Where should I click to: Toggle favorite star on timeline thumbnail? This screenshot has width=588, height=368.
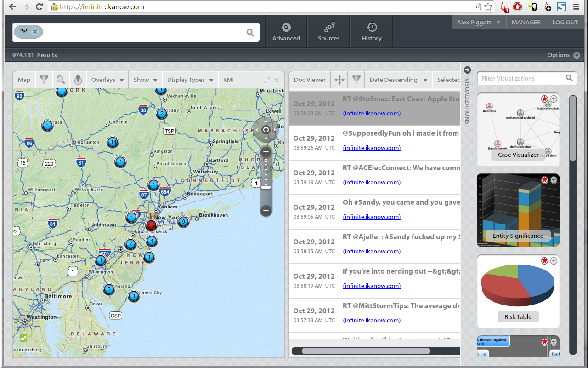[x=545, y=342]
